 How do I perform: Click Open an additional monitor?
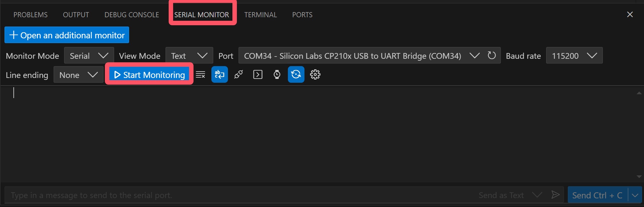coord(67,35)
